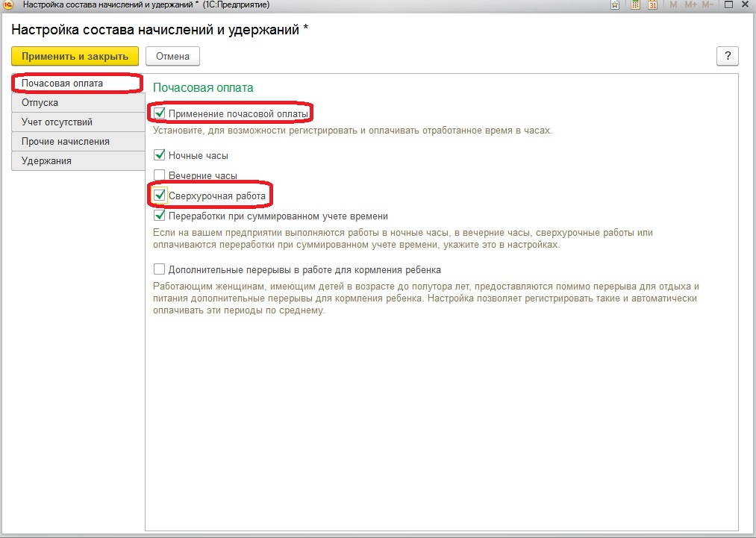This screenshot has width=756, height=538.
Task: Enable the Вечерние часы checkbox
Action: click(x=159, y=175)
